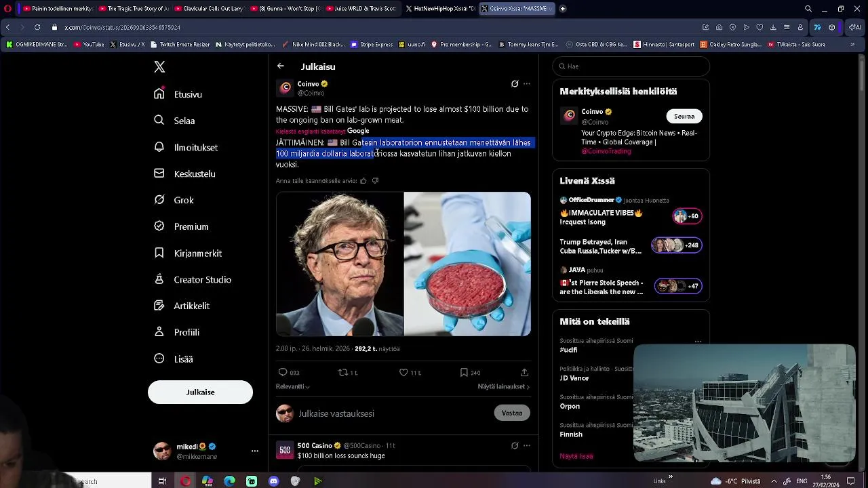Open Keskustelu in sidebar
Viewport: 868px width, 488px height.
click(185, 174)
